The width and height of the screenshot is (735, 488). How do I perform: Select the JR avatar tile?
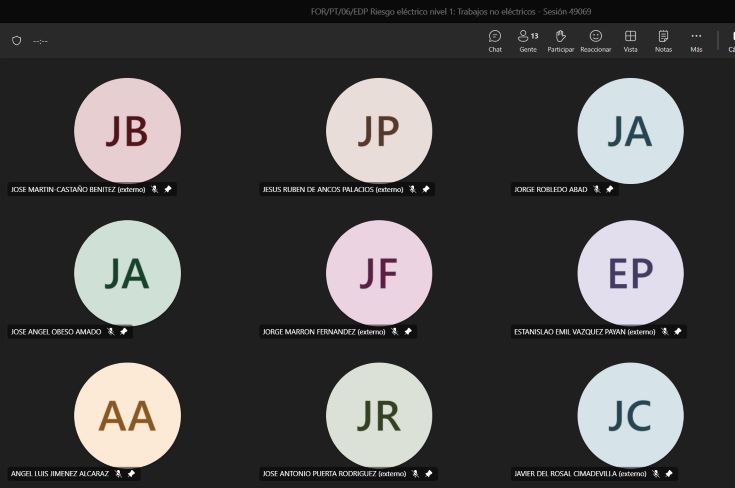click(x=379, y=415)
